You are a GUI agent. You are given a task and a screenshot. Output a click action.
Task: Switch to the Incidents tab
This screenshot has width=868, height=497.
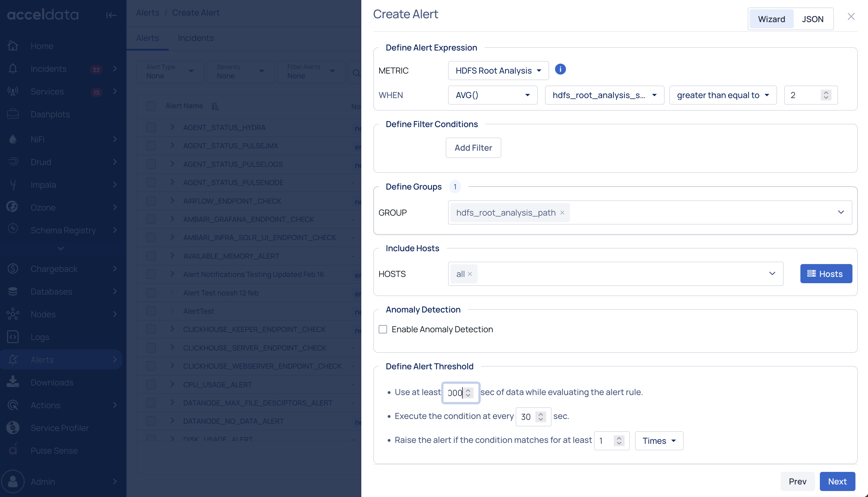pyautogui.click(x=196, y=38)
